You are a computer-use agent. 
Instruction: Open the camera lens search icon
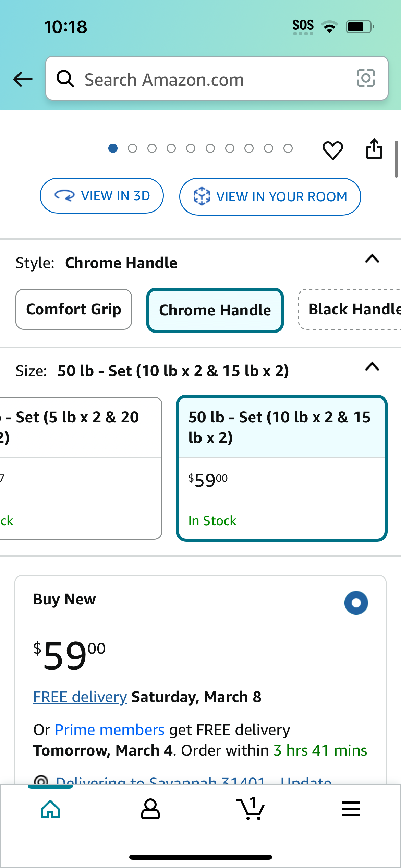(x=366, y=78)
